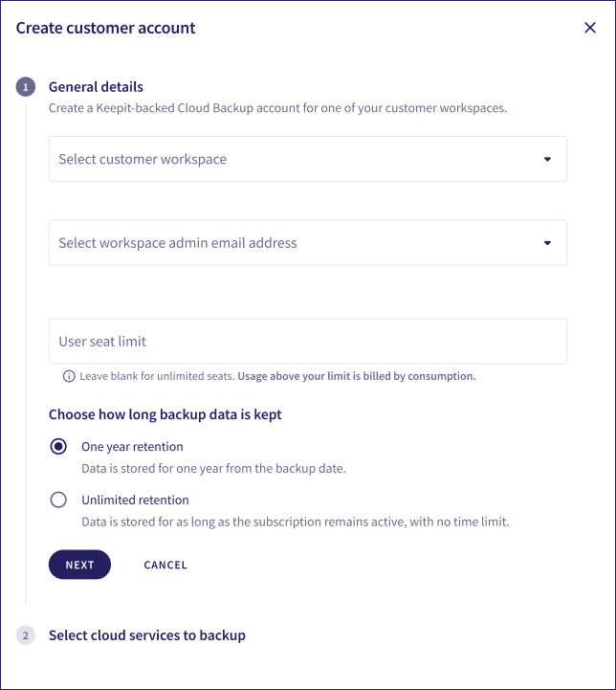The height and width of the screenshot is (690, 616).
Task: Open Select workspace admin email address dropdown
Action: (x=308, y=243)
